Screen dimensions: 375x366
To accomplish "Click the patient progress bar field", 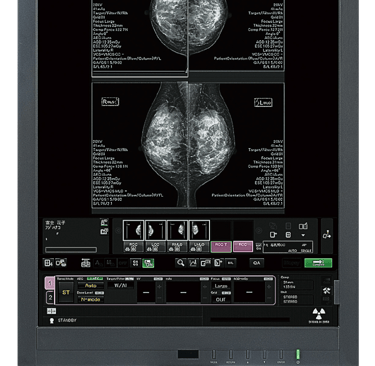I will point(71,249).
